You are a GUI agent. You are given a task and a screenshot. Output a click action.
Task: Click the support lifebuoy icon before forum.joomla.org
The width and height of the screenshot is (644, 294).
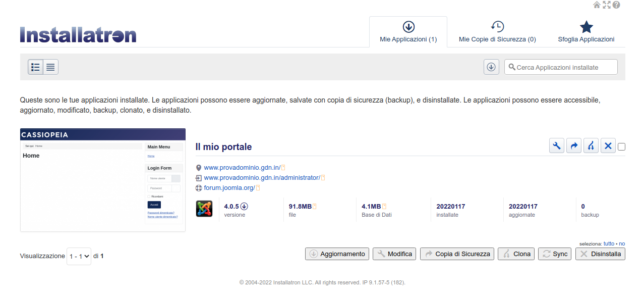tap(199, 188)
